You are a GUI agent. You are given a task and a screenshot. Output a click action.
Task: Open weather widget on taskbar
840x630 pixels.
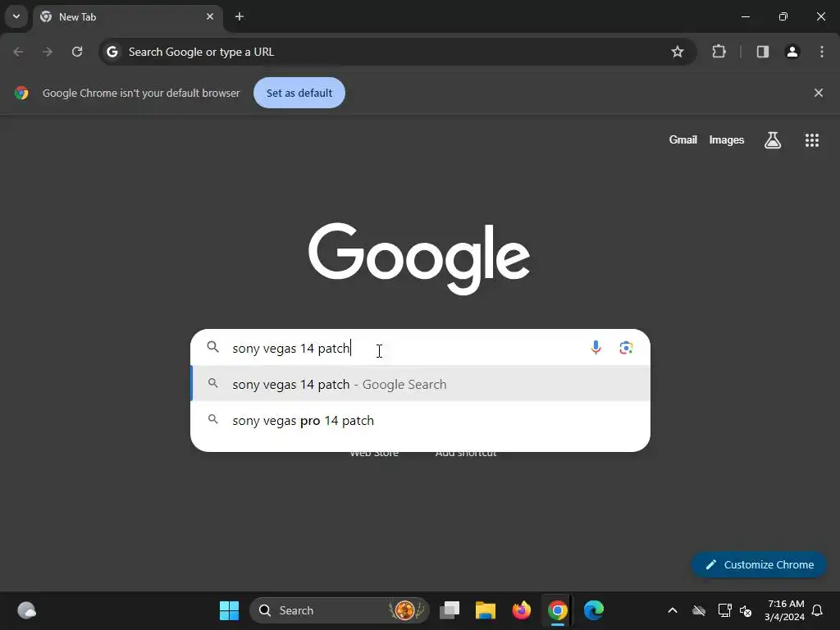[26, 610]
